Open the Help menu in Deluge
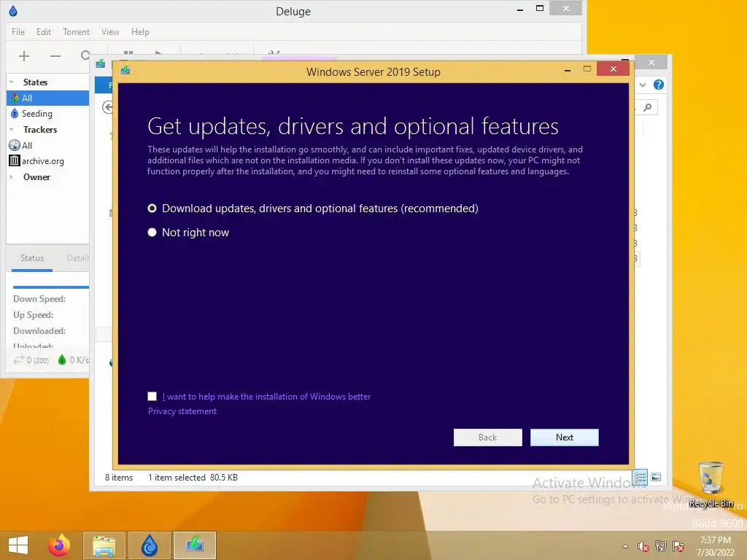747x560 pixels. [140, 32]
